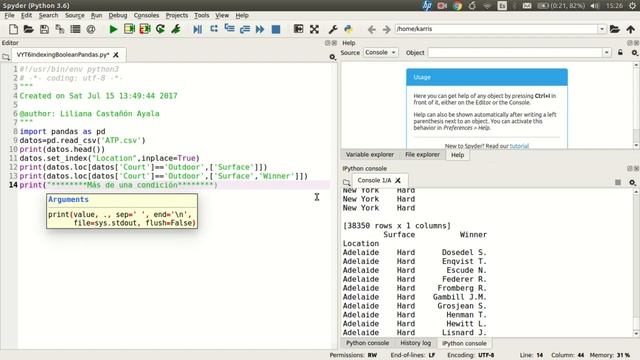This screenshot has width=640, height=360.
Task: Go back to previous cursor position
Action: pos(371,29)
